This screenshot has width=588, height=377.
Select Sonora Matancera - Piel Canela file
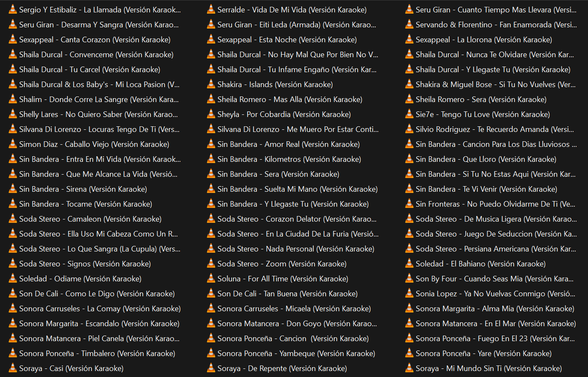tap(99, 339)
